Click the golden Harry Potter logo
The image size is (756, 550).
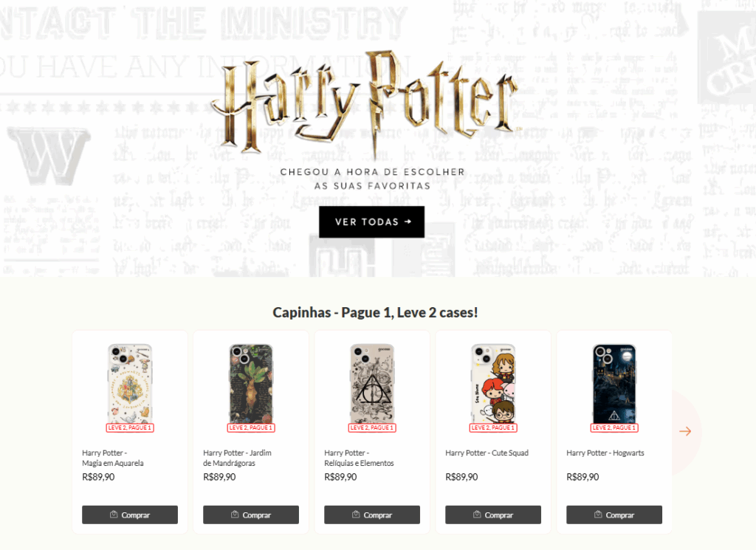coord(366,103)
